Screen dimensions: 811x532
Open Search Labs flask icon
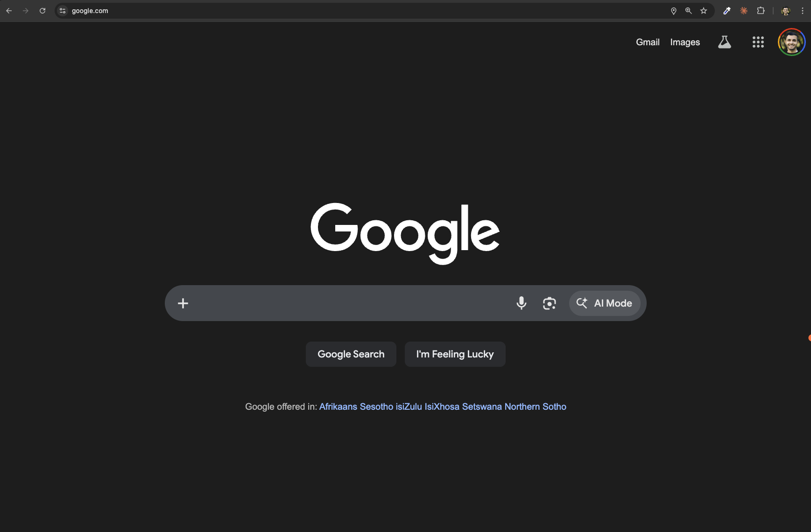[x=725, y=42]
